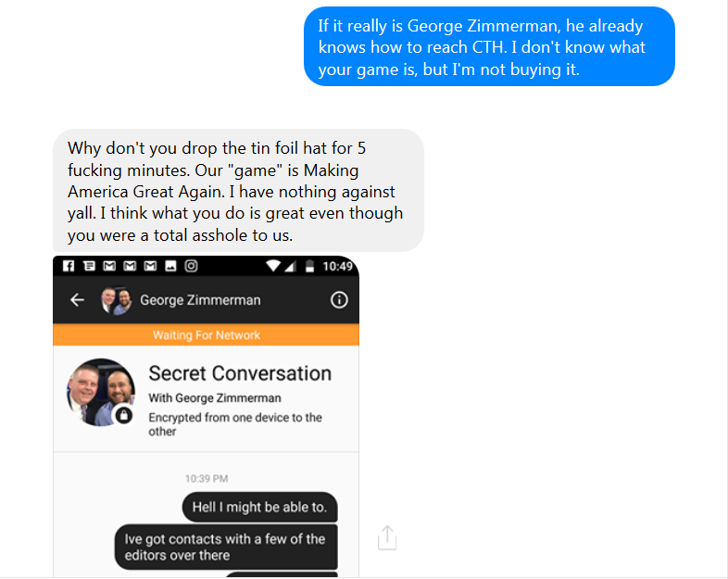Click the 10:49 clock in status bar

tap(338, 266)
